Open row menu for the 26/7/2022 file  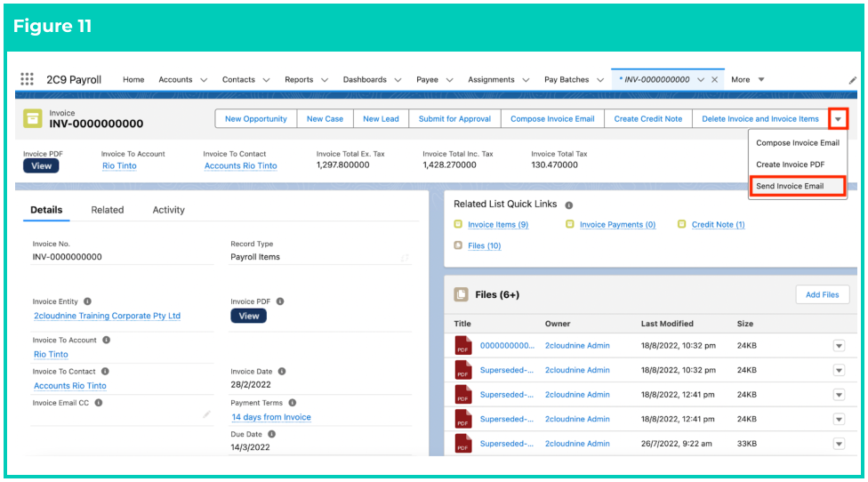[x=840, y=444]
